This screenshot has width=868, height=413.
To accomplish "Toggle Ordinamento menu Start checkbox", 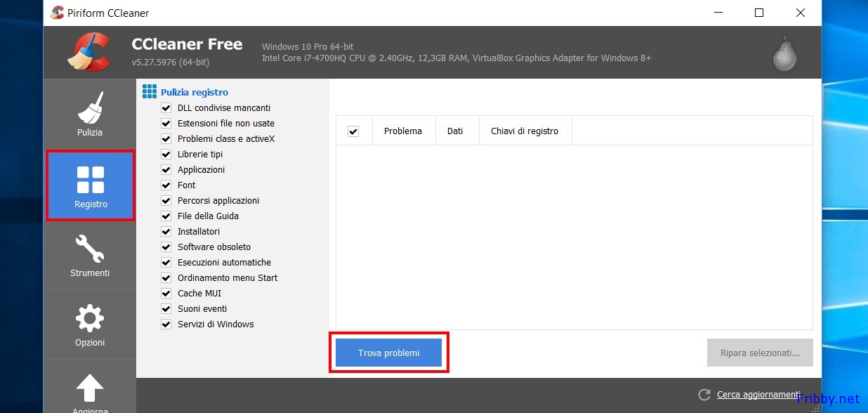I will pos(166,278).
